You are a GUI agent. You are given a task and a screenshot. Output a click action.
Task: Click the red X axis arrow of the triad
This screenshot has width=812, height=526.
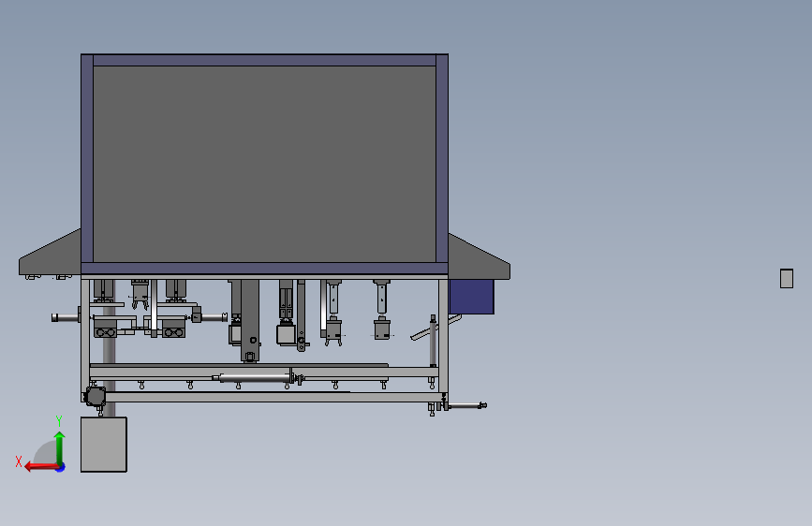click(41, 467)
